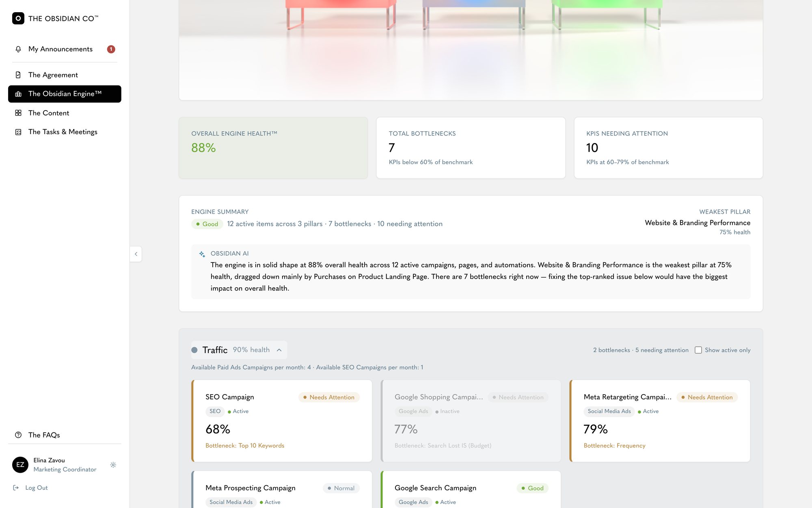Click The Content grid icon

tap(18, 113)
